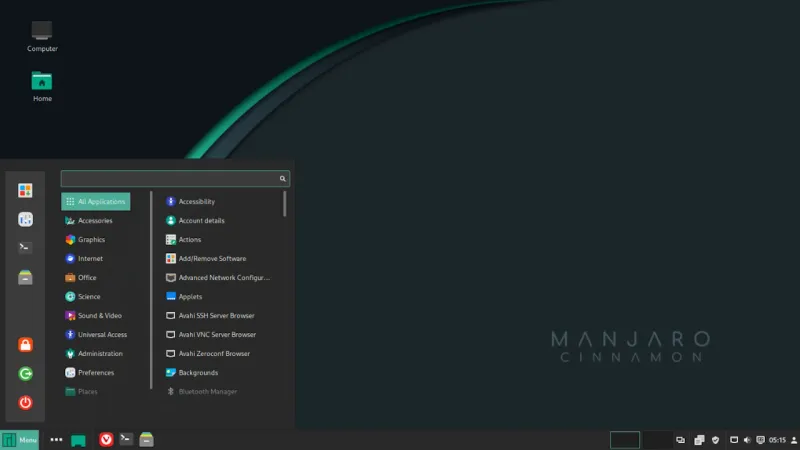Click the window list tray icon
The width and height of the screenshot is (800, 450).
[699, 440]
